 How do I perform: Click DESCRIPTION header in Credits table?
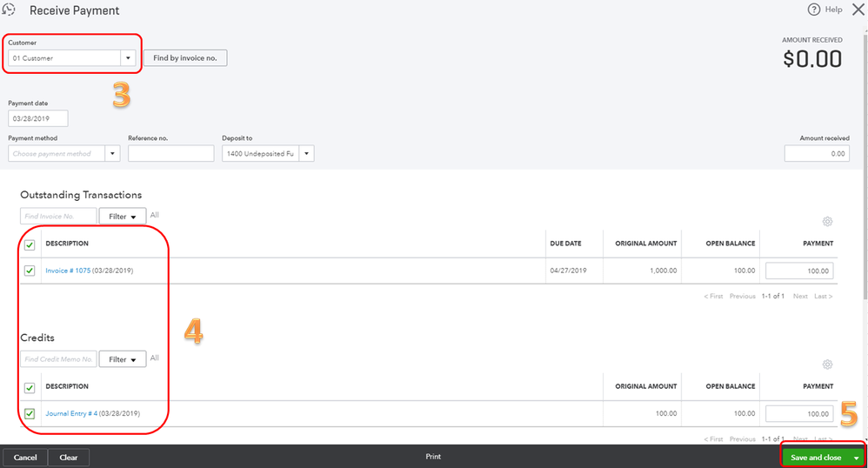(x=67, y=386)
